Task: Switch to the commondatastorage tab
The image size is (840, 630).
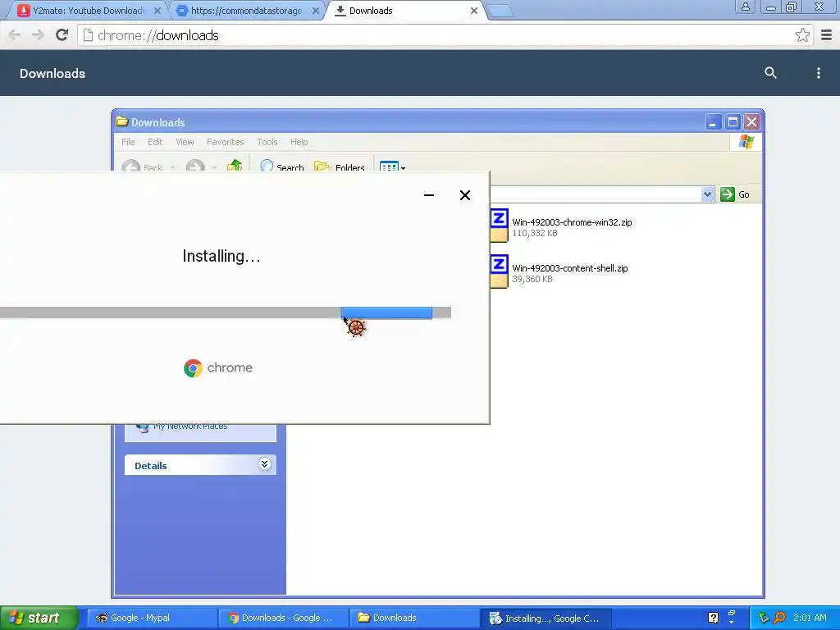Action: click(246, 11)
